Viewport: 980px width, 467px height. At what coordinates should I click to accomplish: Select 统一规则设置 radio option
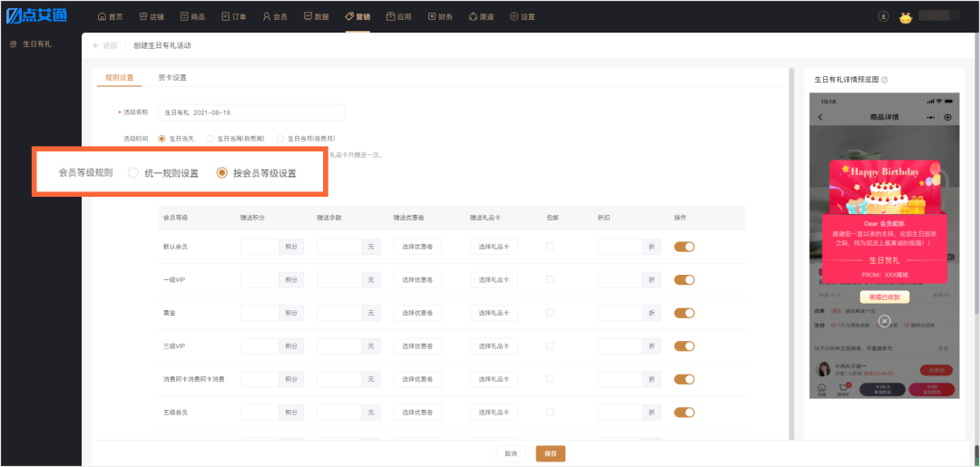[x=163, y=173]
